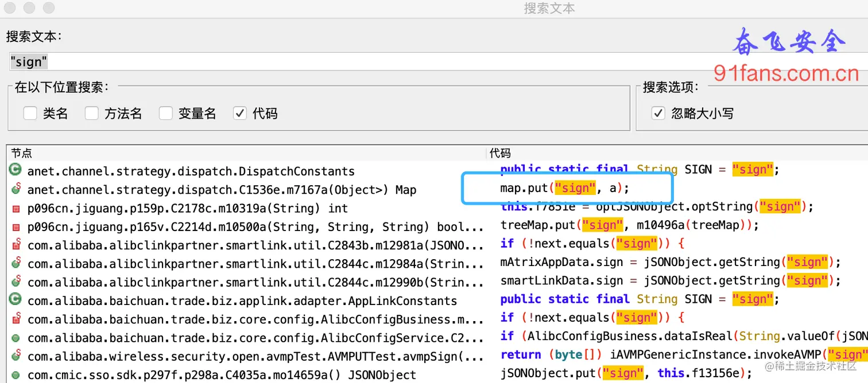Click icon of C2844c.m12984a row
Viewport: 868px width, 383px height.
[x=15, y=263]
